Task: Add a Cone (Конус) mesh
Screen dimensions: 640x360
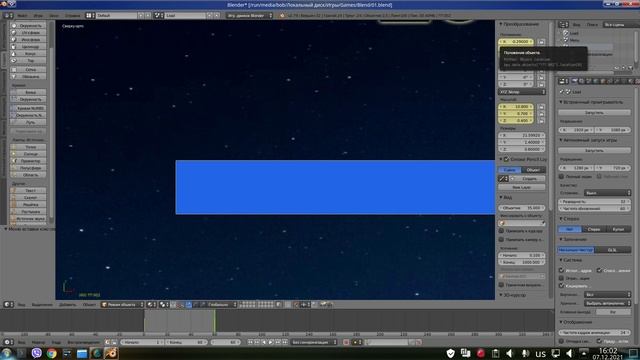Action: [28, 53]
